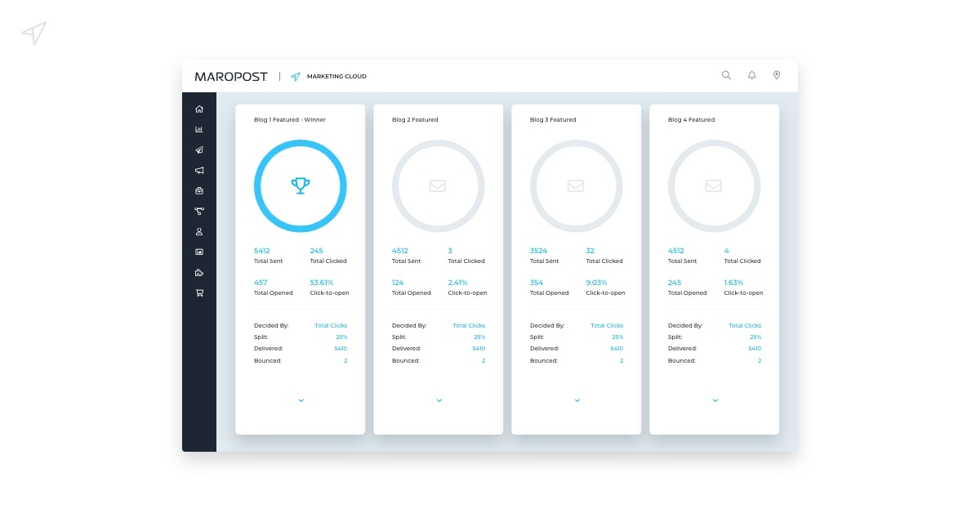Open the contacts person icon

pyautogui.click(x=199, y=232)
